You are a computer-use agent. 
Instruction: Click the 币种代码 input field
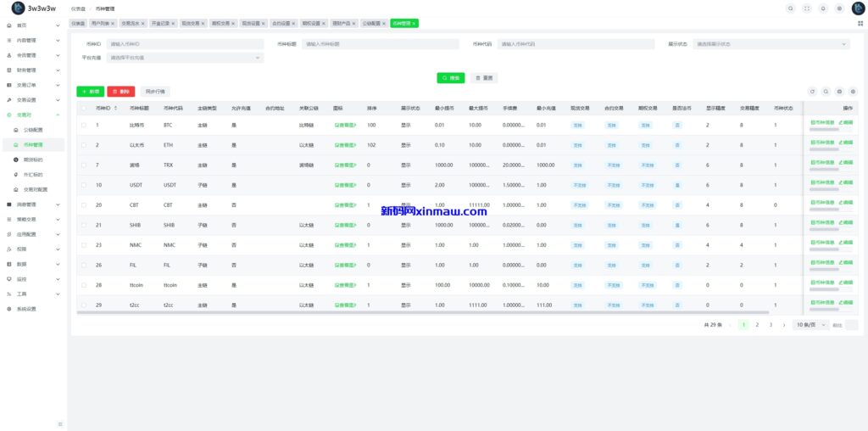click(x=575, y=43)
